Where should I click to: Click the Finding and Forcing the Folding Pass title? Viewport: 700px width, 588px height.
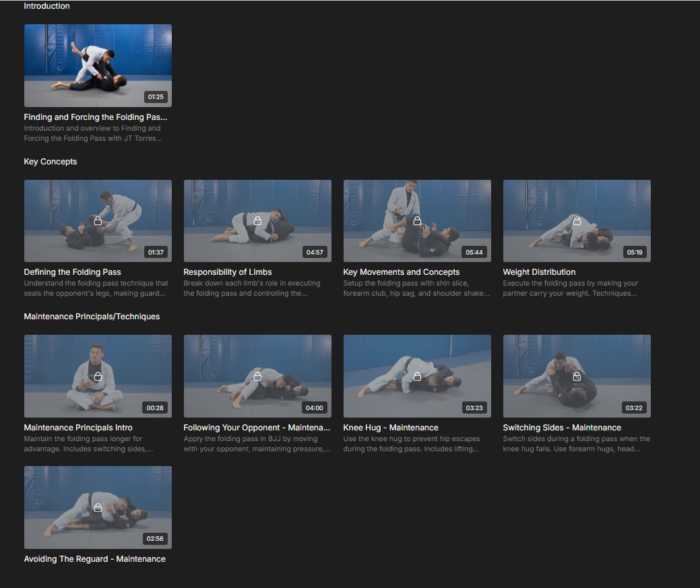pos(95,117)
